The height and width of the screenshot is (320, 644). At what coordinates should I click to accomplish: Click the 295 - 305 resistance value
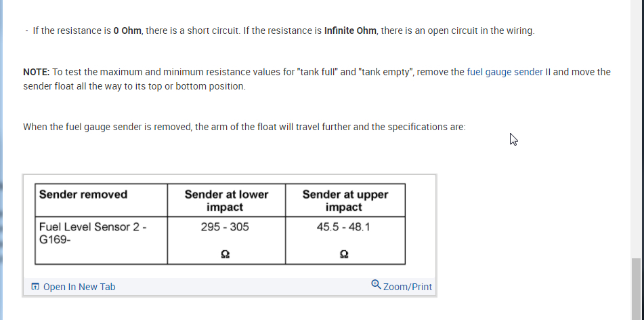(x=225, y=227)
